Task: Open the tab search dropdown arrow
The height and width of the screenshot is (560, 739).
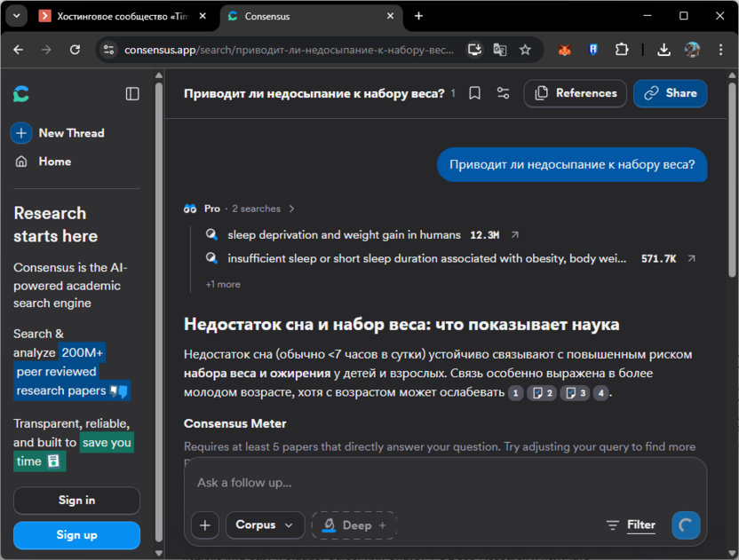Action: 17,16
